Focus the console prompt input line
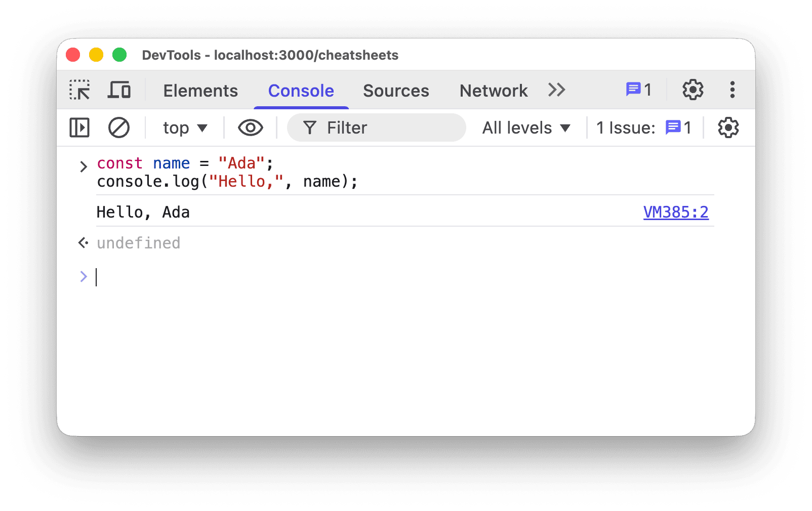 405,277
